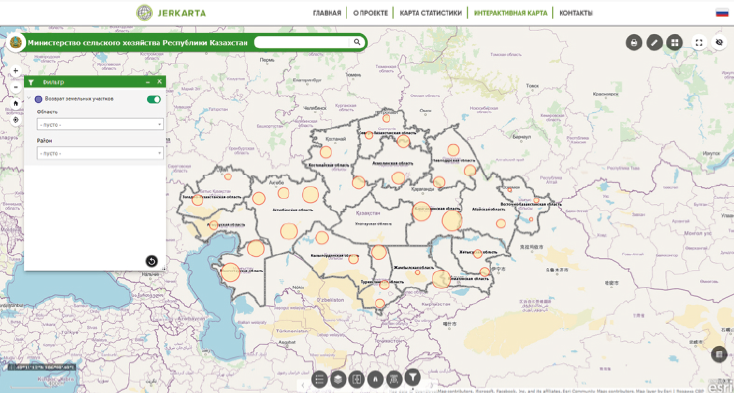Open the layers stack widget
The image size is (734, 393).
[x=338, y=379]
